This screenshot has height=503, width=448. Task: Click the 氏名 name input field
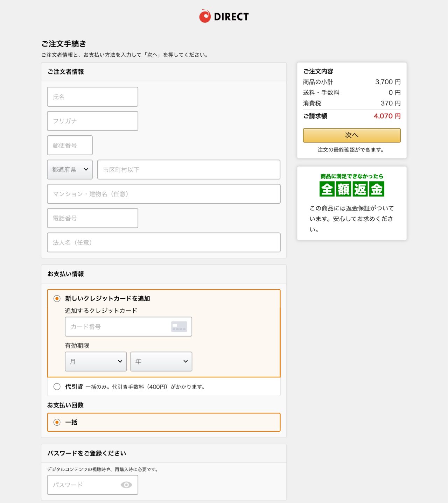[x=92, y=97]
